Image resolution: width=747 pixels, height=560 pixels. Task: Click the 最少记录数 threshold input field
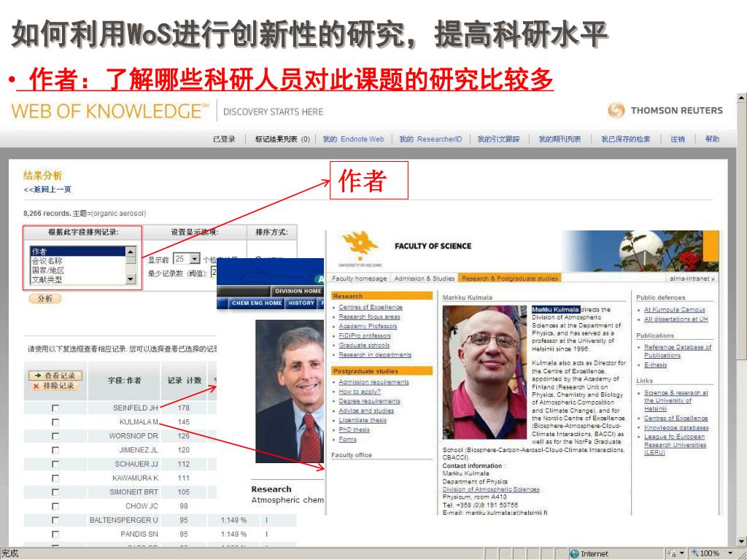click(x=214, y=273)
